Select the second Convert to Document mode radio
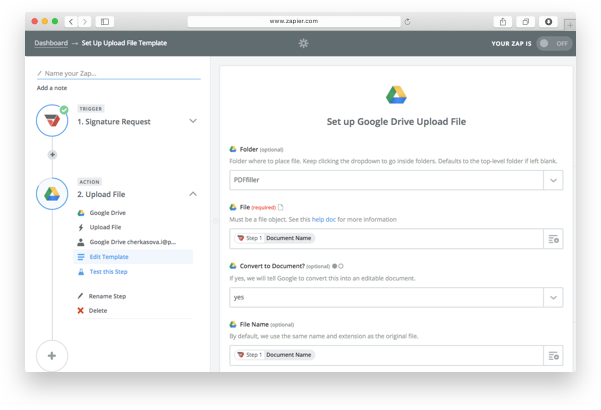 [341, 266]
